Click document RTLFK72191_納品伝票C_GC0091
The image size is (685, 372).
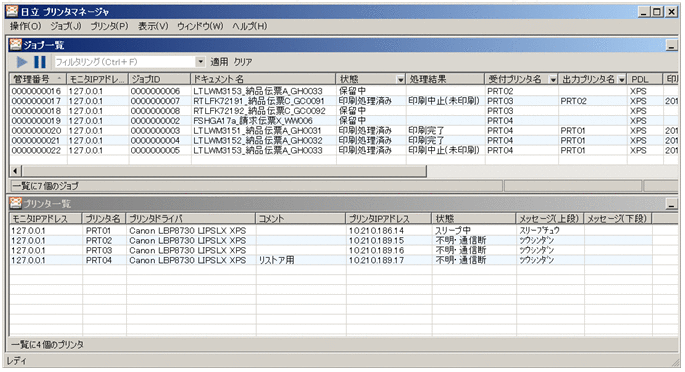259,101
